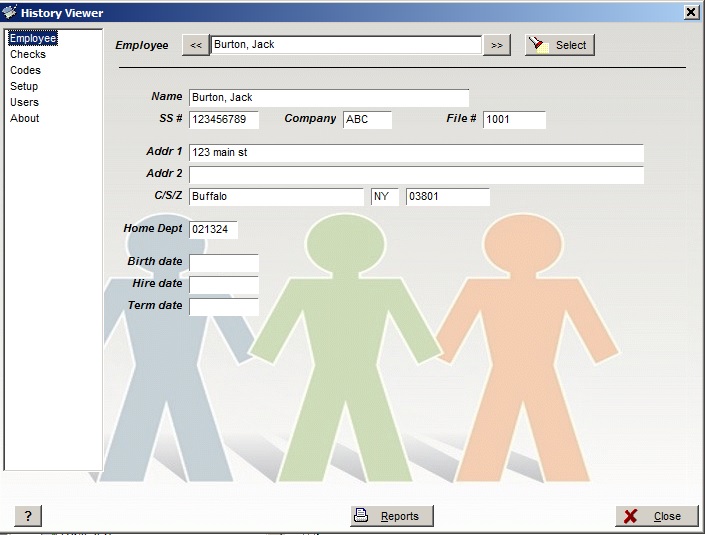Viewport: 705px width, 535px height.
Task: Click the state field showing NY
Action: click(384, 197)
